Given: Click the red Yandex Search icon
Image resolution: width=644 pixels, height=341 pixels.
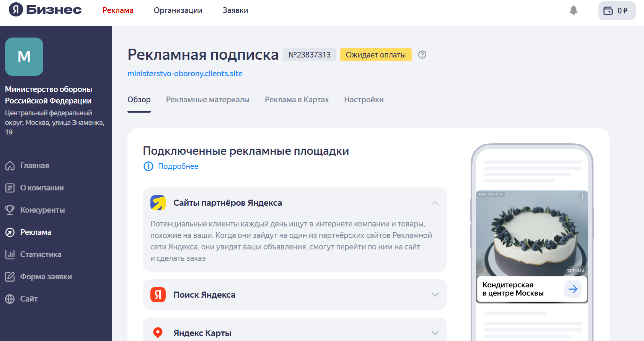Looking at the screenshot, I should (x=158, y=295).
